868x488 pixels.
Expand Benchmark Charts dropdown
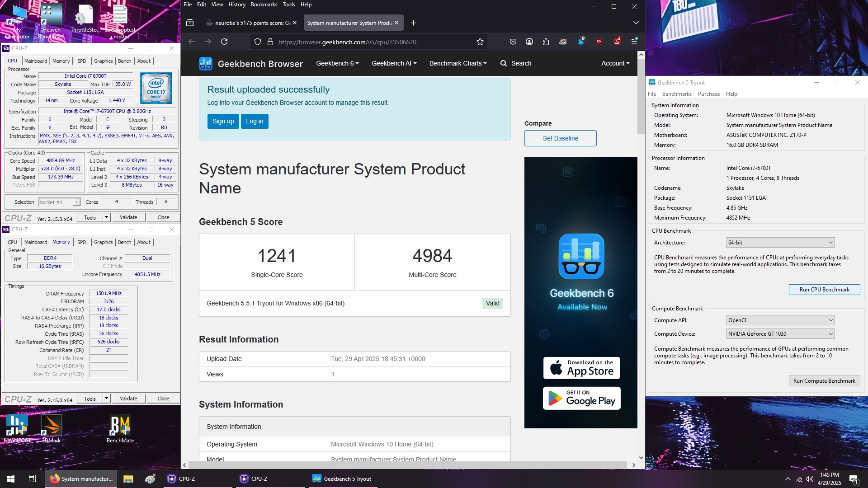tap(458, 63)
